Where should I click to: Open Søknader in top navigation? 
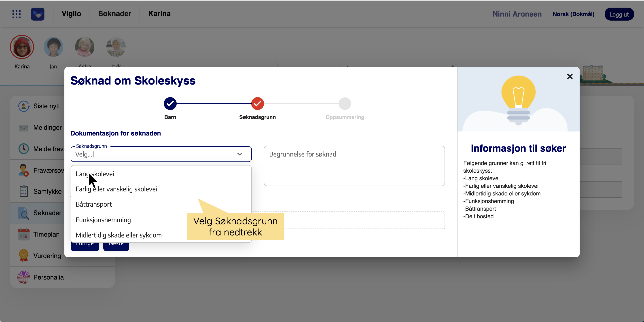[114, 14]
